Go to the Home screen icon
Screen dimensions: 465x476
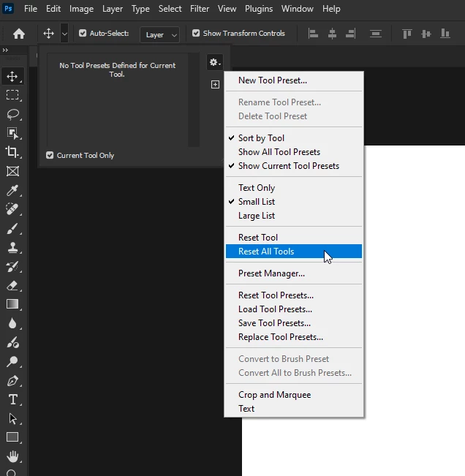coord(19,34)
